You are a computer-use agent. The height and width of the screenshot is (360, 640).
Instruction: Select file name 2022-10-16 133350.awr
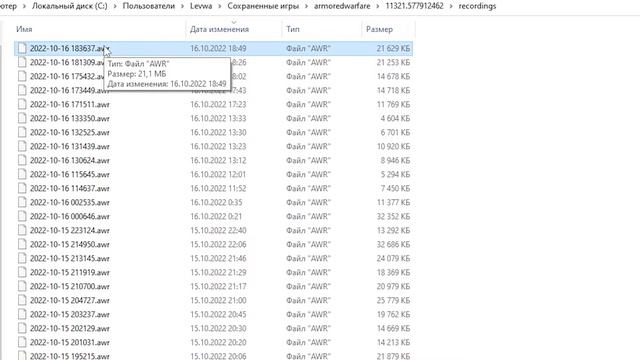click(x=70, y=118)
